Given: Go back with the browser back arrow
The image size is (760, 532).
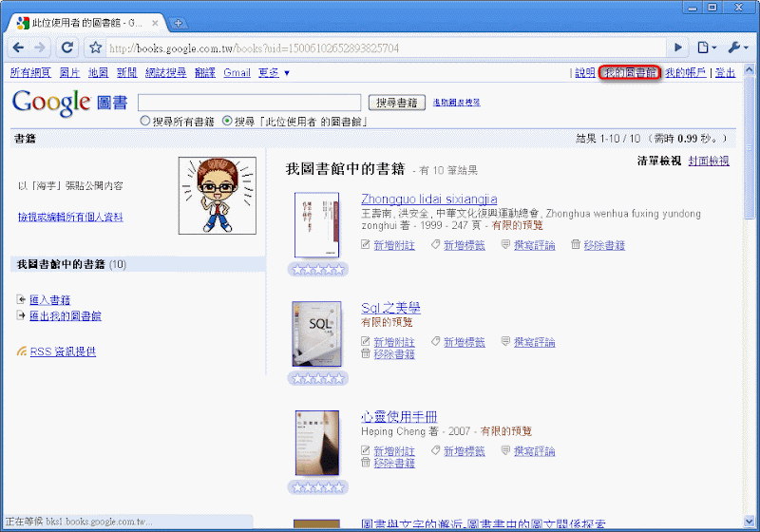Looking at the screenshot, I should pyautogui.click(x=18, y=47).
